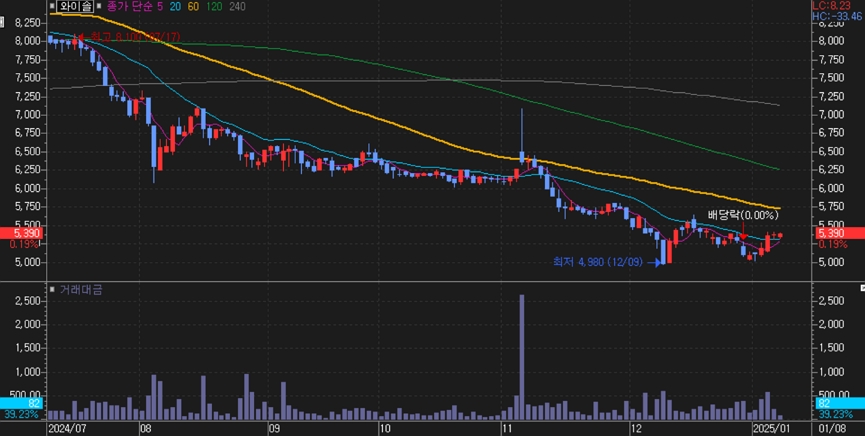The width and height of the screenshot is (865, 436).
Task: Click the small square marker before 와이솔
Action: point(51,7)
